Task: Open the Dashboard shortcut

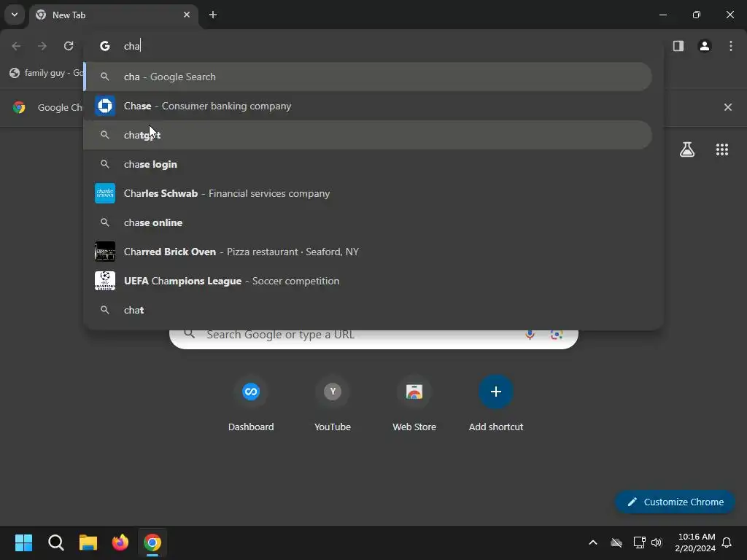Action: [x=251, y=404]
